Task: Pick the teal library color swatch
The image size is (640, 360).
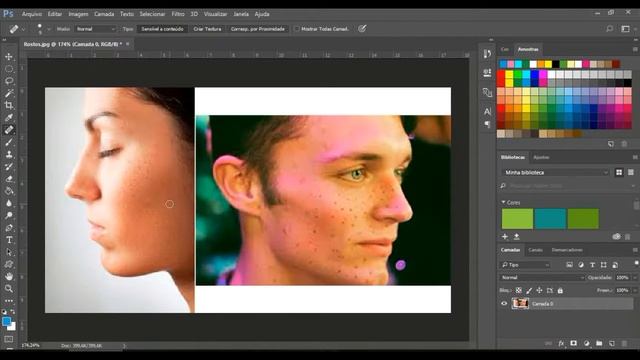Action: 550,219
